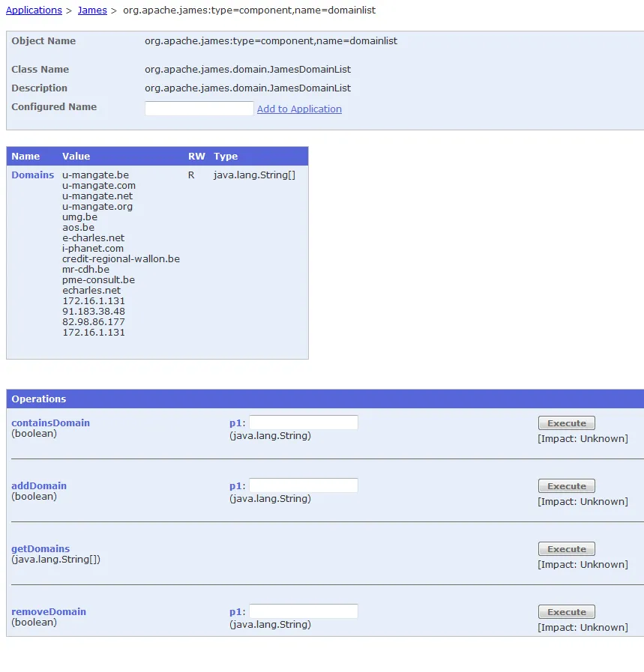Focus the Configured Name input field
Image resolution: width=644 pixels, height=672 pixels.
(199, 109)
